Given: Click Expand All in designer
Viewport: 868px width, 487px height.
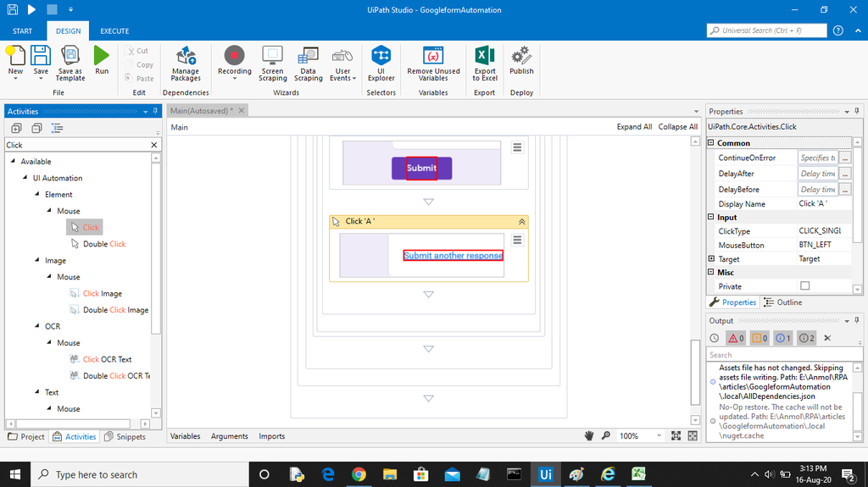Looking at the screenshot, I should [x=634, y=127].
